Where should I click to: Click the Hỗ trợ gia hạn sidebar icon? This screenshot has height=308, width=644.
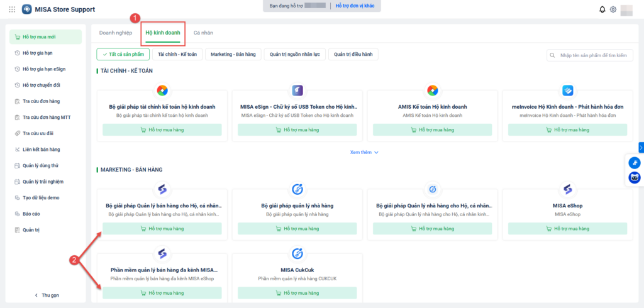[17, 53]
